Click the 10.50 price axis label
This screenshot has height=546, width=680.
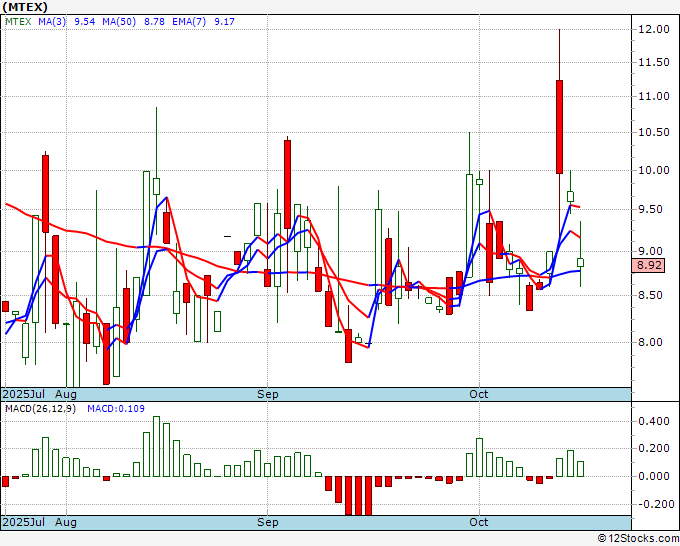coord(654,132)
